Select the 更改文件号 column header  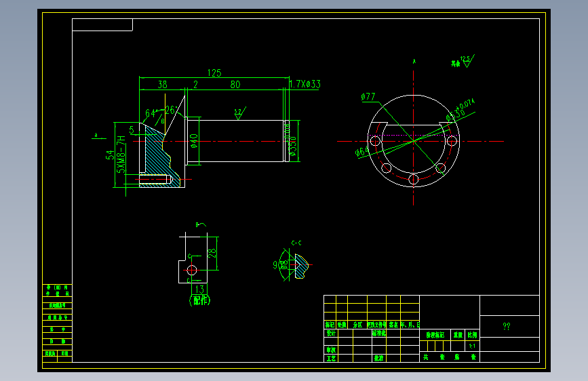click(376, 325)
